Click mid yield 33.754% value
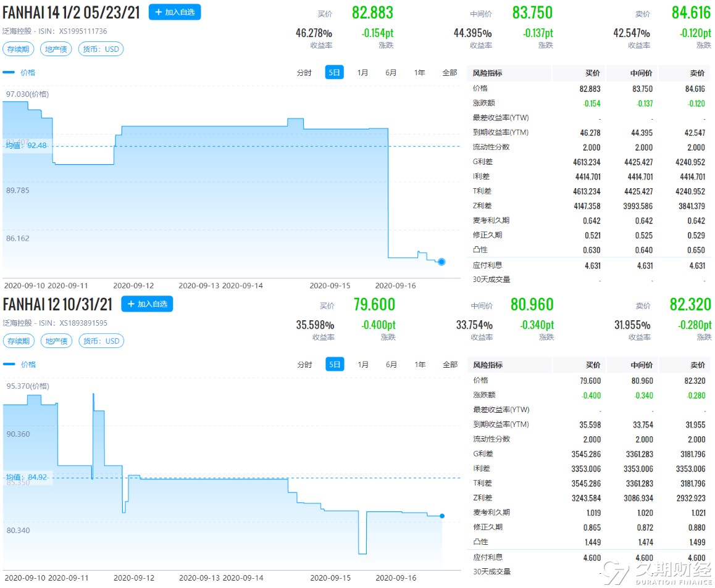The width and height of the screenshot is (715, 588). (474, 325)
